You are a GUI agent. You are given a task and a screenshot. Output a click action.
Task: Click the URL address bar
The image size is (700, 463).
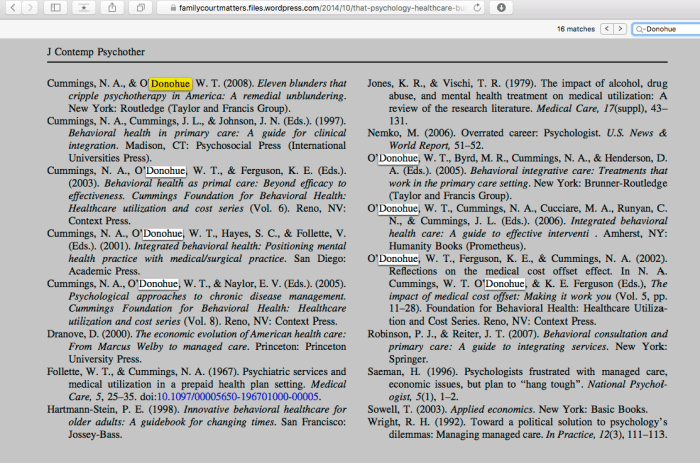coord(320,7)
